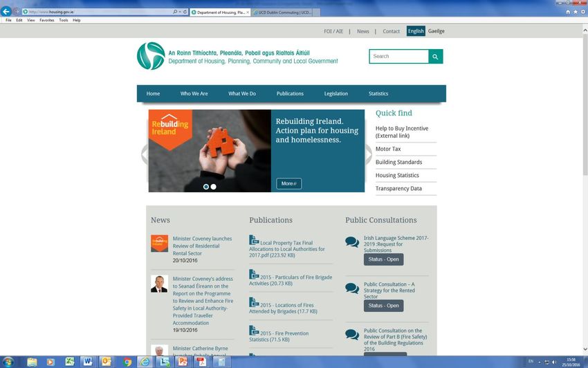Open File Explorer from the taskbar
The height and width of the screenshot is (368, 588).
[x=32, y=362]
